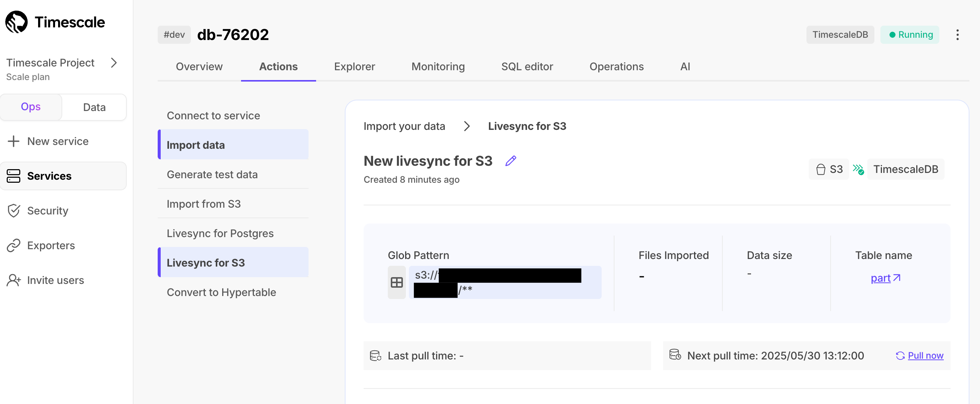Viewport: 980px width, 404px height.
Task: Click the TimescaleDB destination badge
Action: (905, 169)
